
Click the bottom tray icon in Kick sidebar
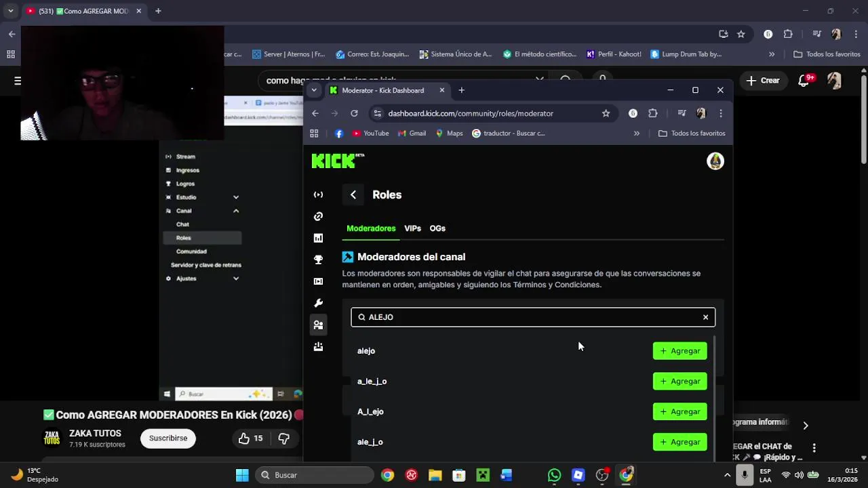318,346
